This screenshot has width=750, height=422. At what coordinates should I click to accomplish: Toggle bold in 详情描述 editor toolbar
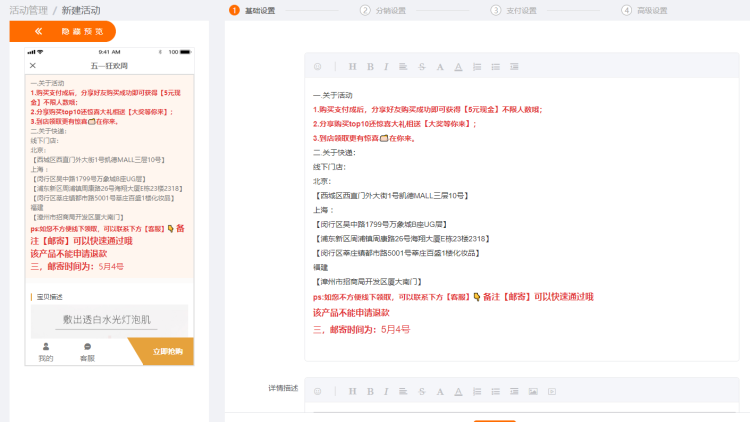click(370, 391)
